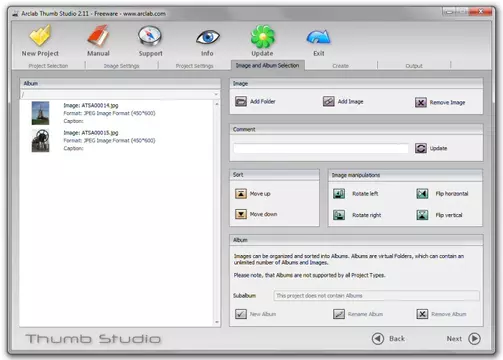Click the text 'Image: ATSA00014.jpg'

pos(91,105)
